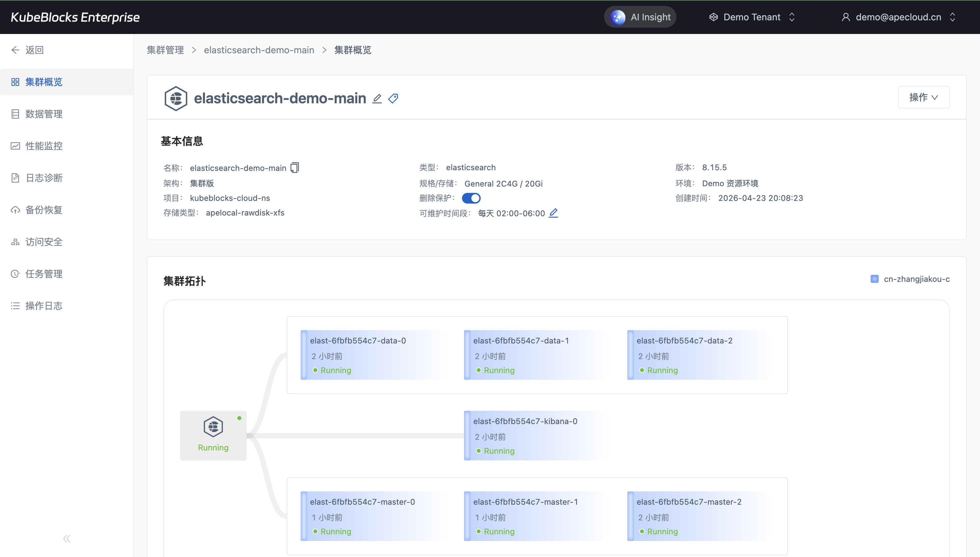Open 性能监控 in the sidebar
980x557 pixels.
tap(44, 146)
